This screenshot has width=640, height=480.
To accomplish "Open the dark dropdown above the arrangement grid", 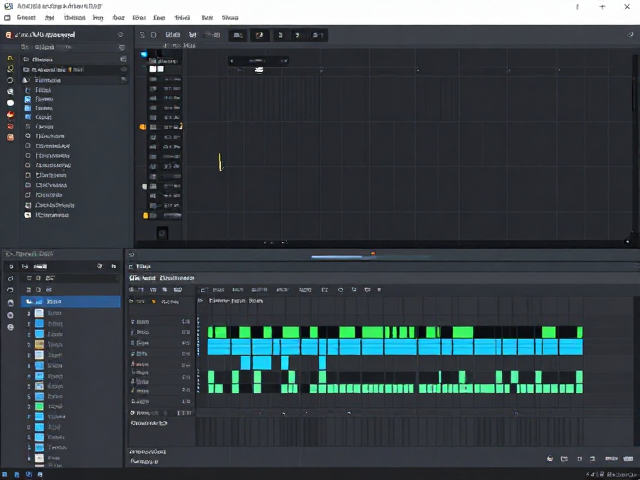I will point(258,61).
